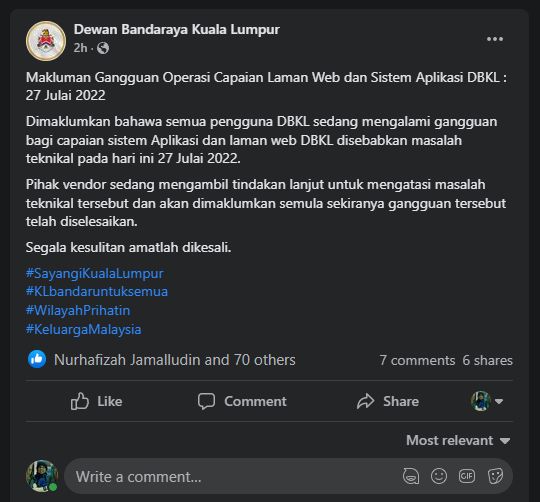Open the #WilayahPrihatin hashtag link

pos(78,311)
